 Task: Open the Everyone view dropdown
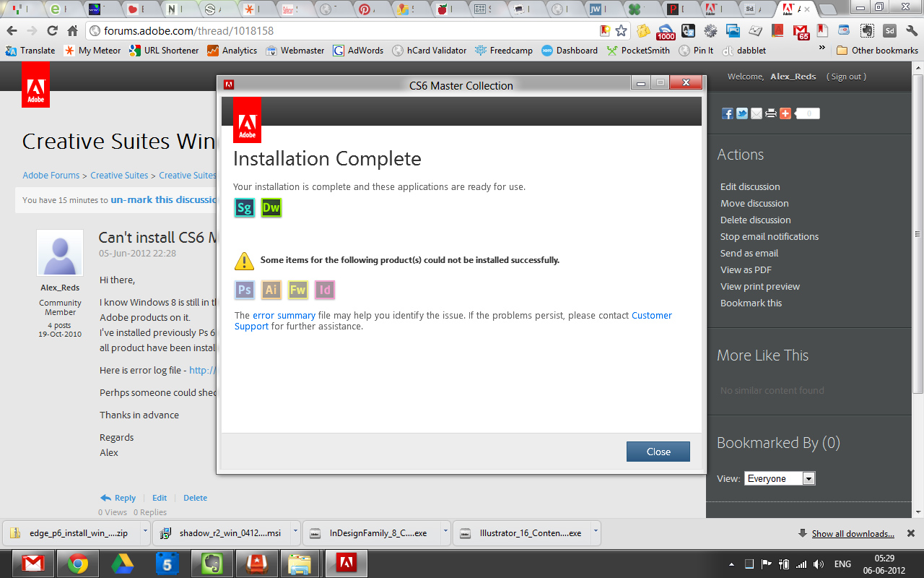point(780,478)
